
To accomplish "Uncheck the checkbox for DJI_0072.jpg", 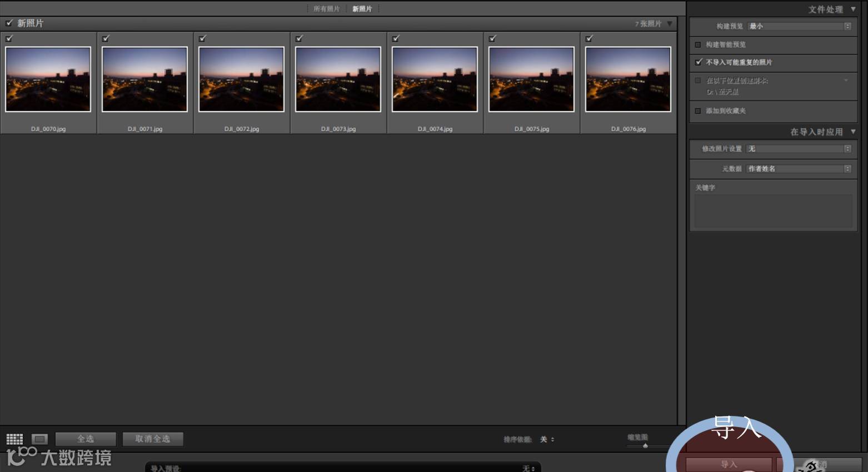I will (202, 38).
